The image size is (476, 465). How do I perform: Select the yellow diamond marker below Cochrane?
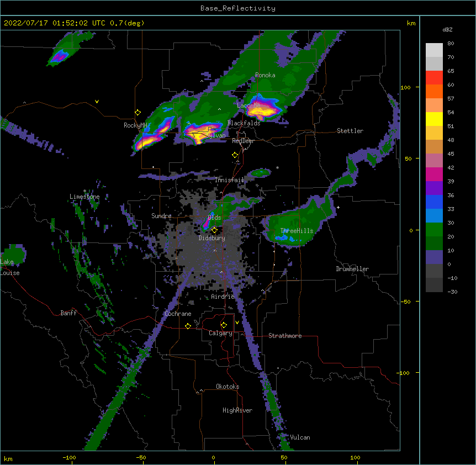[188, 326]
